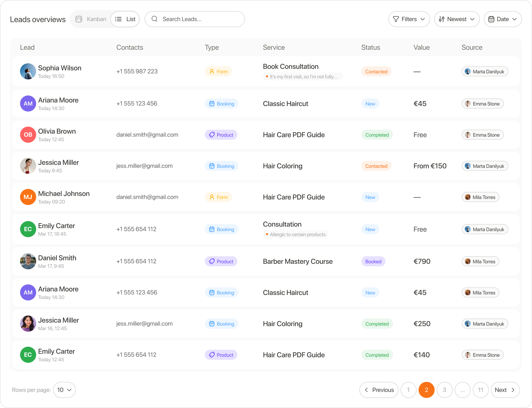Open the Newest sort dropdown

457,19
